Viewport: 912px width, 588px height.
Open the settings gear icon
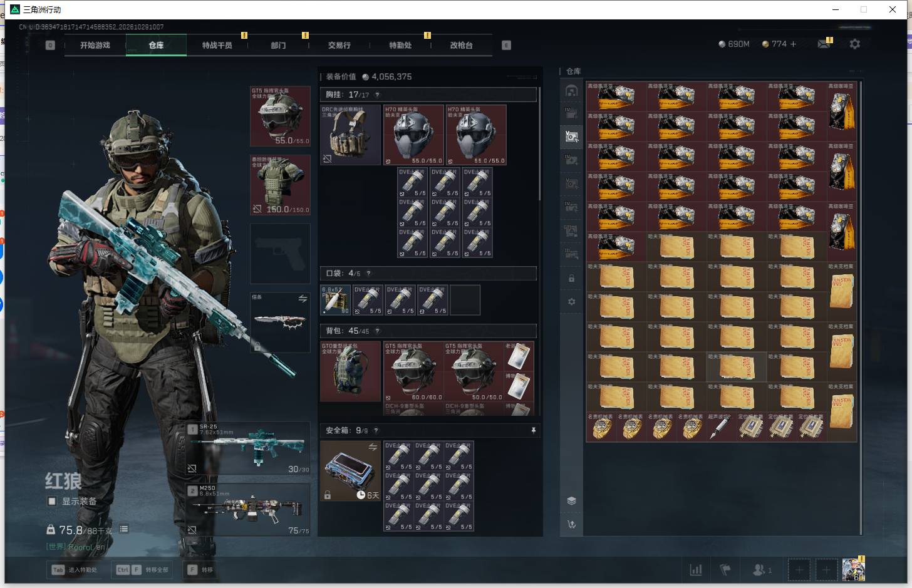[854, 44]
